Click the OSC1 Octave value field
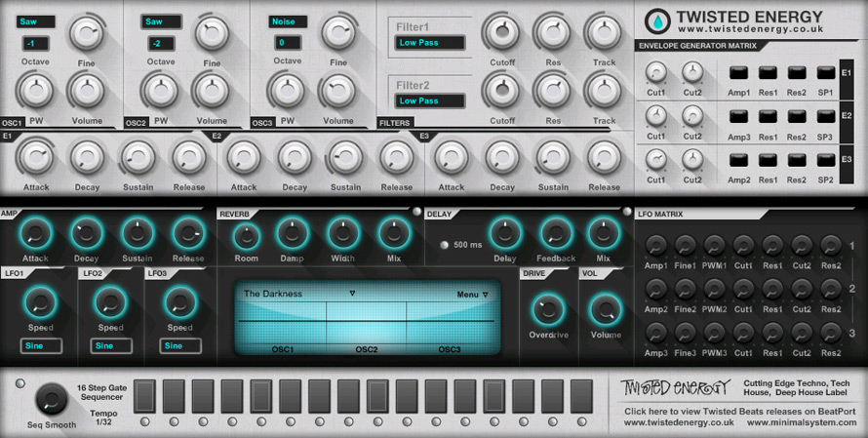This screenshot has width=868, height=438. pos(36,43)
